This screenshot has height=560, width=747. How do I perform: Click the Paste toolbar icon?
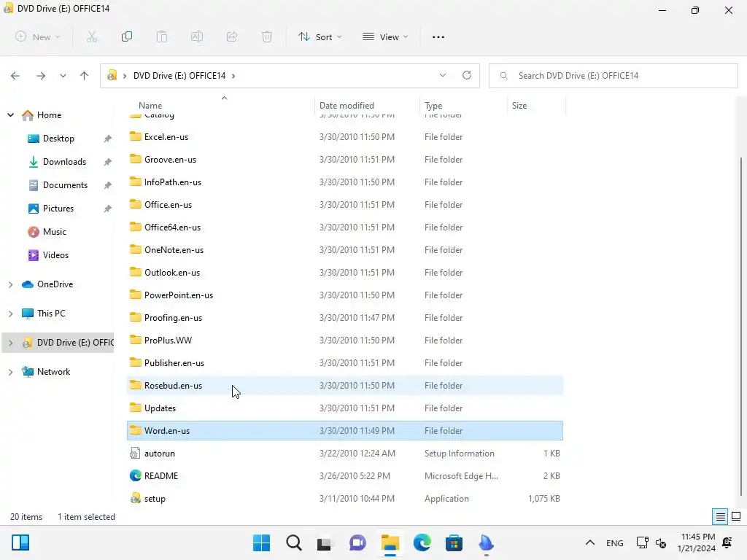[x=162, y=36]
